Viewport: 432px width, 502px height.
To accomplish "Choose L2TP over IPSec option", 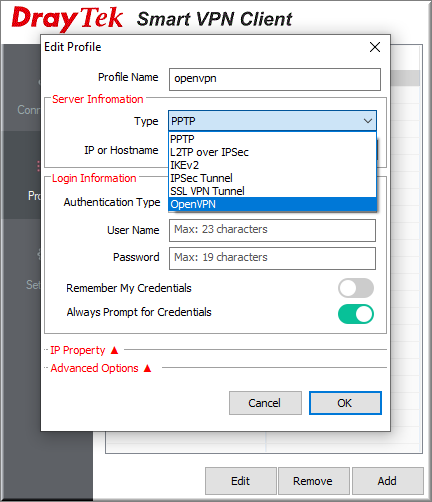I will pos(273,152).
